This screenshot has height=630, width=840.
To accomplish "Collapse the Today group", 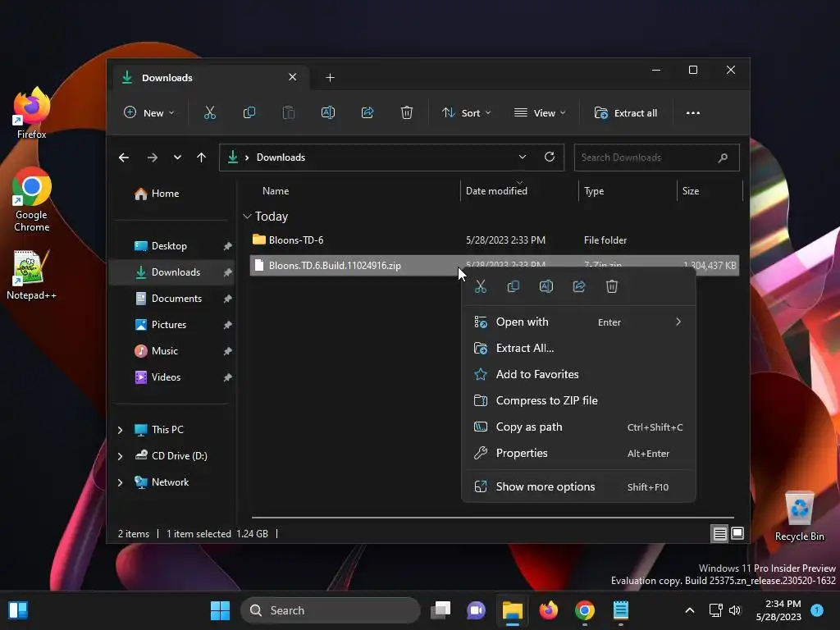I will coord(247,217).
